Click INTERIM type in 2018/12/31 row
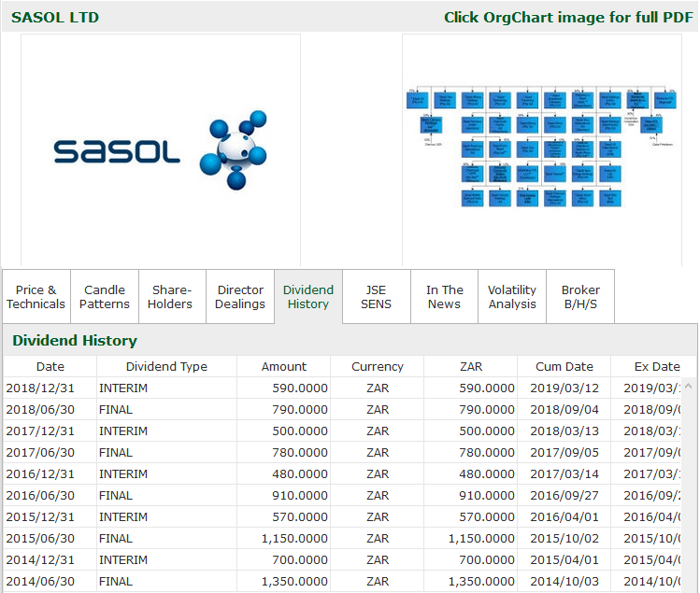Viewport: 700px width, 593px height. pos(166,388)
